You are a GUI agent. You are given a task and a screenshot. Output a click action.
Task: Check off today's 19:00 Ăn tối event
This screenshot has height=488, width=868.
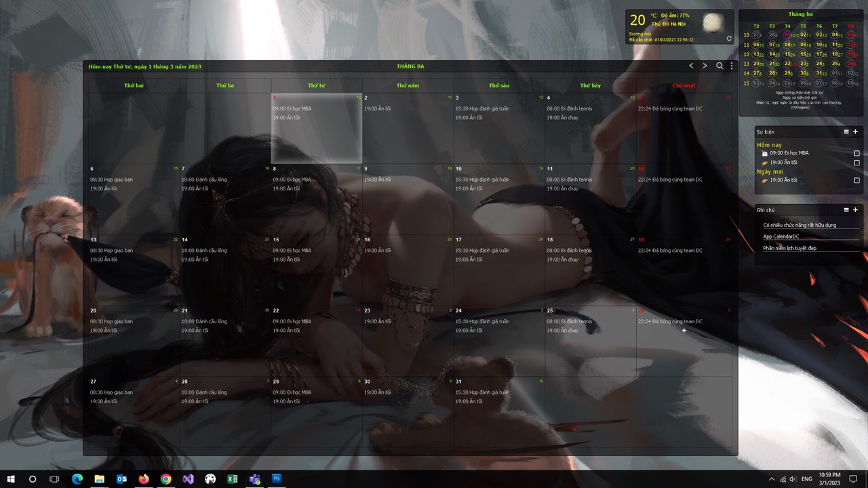pyautogui.click(x=856, y=163)
